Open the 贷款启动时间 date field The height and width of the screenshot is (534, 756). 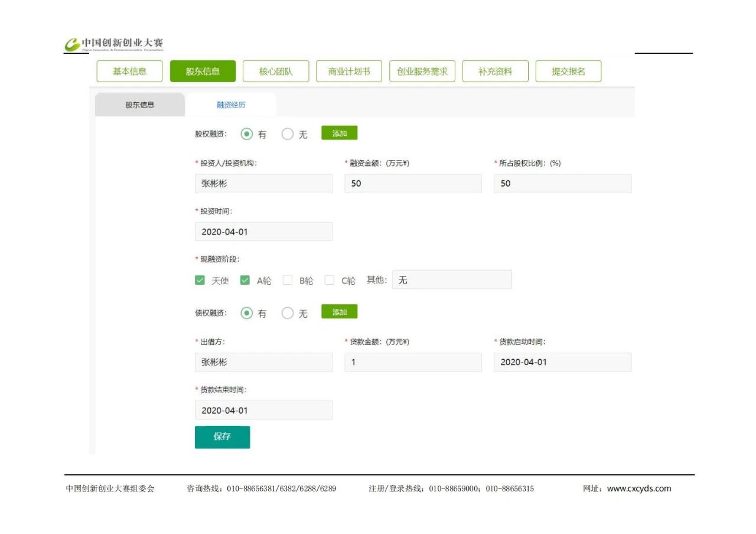(562, 362)
